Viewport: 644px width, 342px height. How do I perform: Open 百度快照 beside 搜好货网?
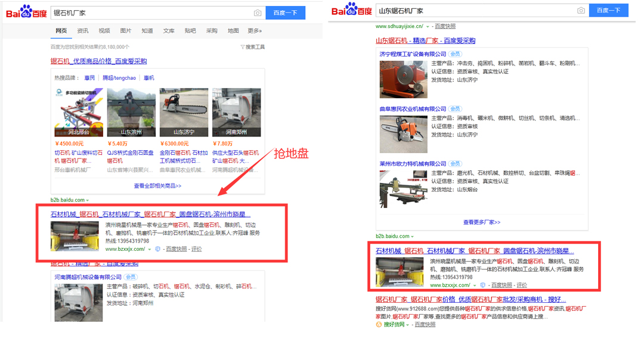(x=425, y=325)
